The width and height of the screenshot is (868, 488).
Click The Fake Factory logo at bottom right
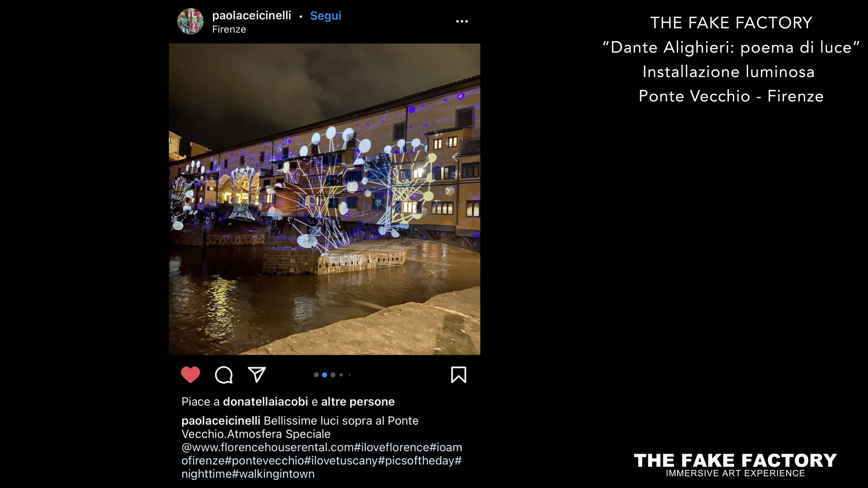(735, 465)
